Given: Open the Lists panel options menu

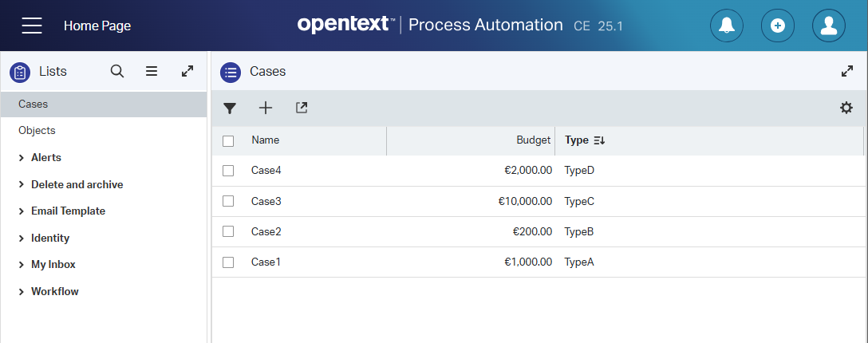Looking at the screenshot, I should tap(152, 71).
